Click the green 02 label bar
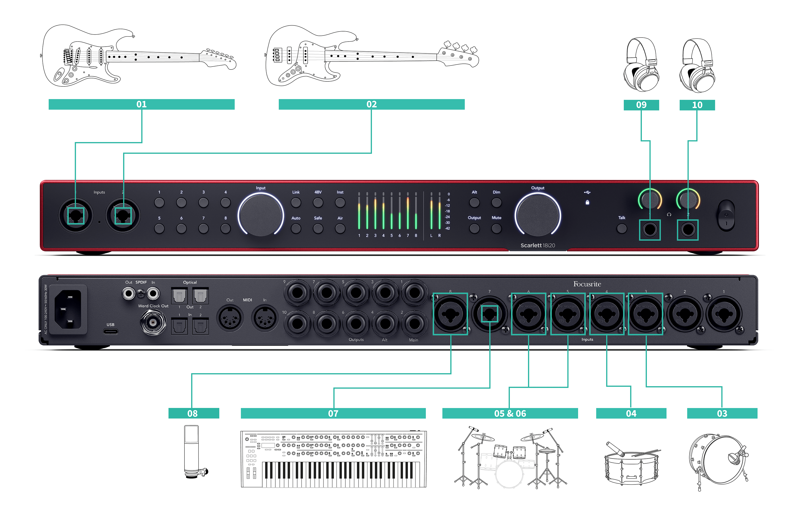The height and width of the screenshot is (516, 812). (x=371, y=104)
